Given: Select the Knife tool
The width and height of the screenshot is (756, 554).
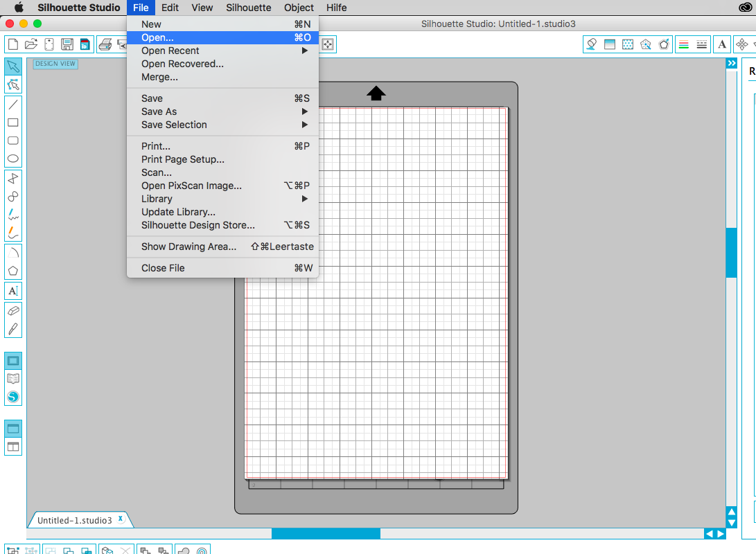Looking at the screenshot, I should pyautogui.click(x=13, y=329).
